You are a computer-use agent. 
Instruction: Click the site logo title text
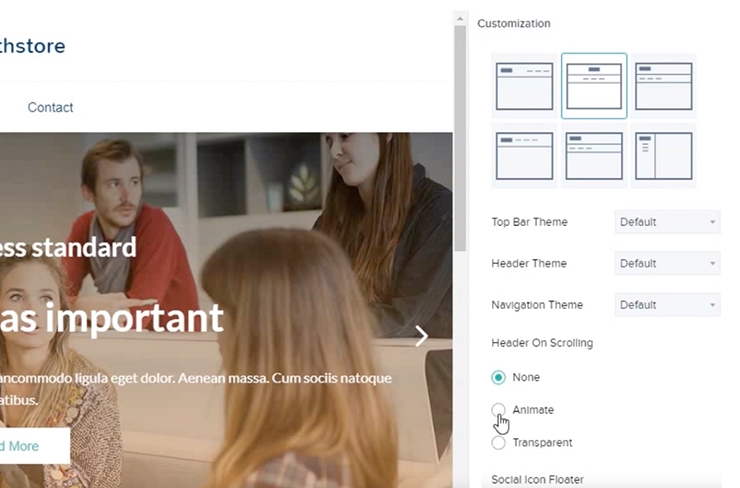(x=32, y=46)
